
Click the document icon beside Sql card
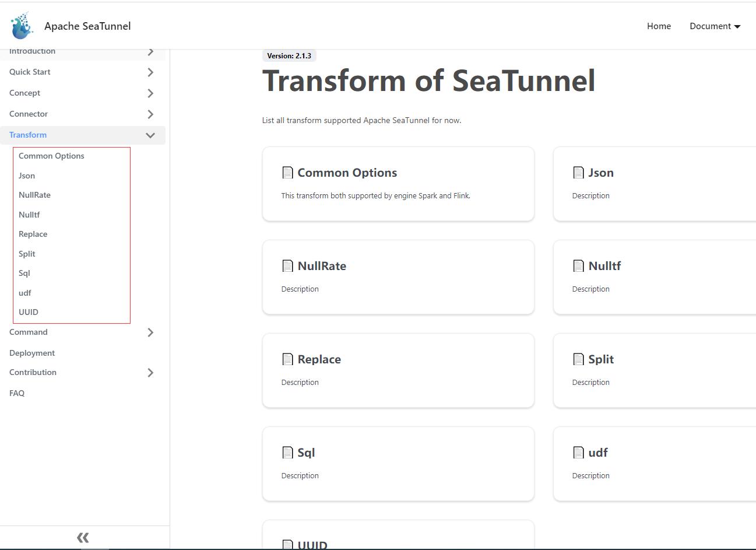(287, 453)
